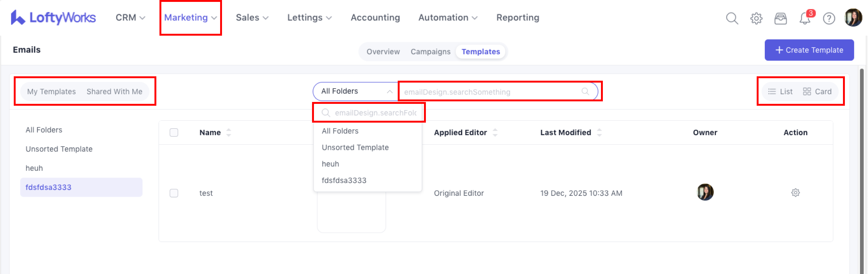Click the LoftyWorks logo
This screenshot has height=274, width=868.
click(53, 18)
